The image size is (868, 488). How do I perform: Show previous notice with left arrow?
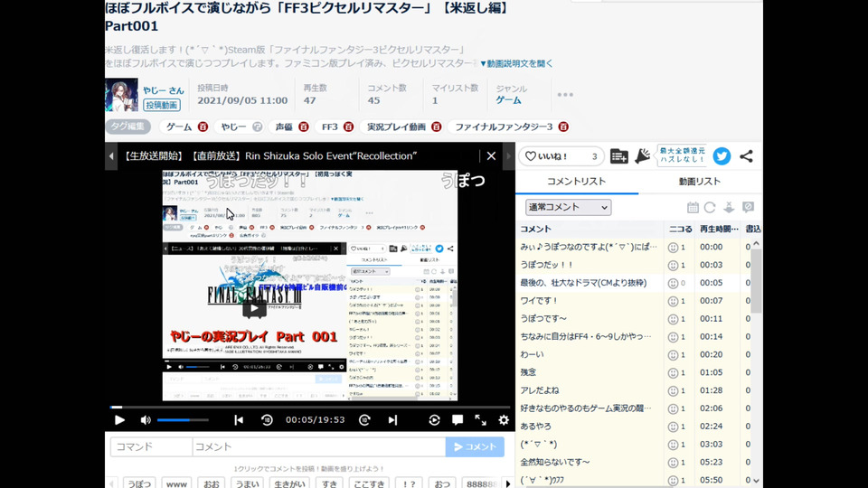110,156
